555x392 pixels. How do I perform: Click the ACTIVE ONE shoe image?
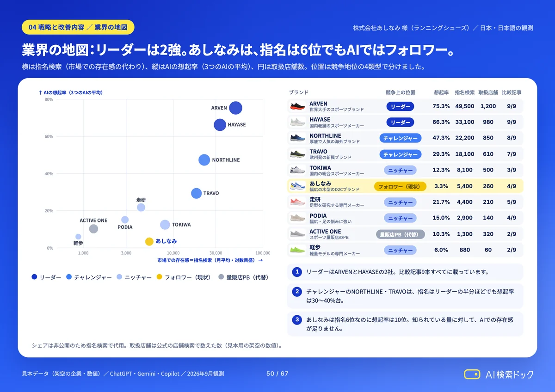(x=297, y=233)
